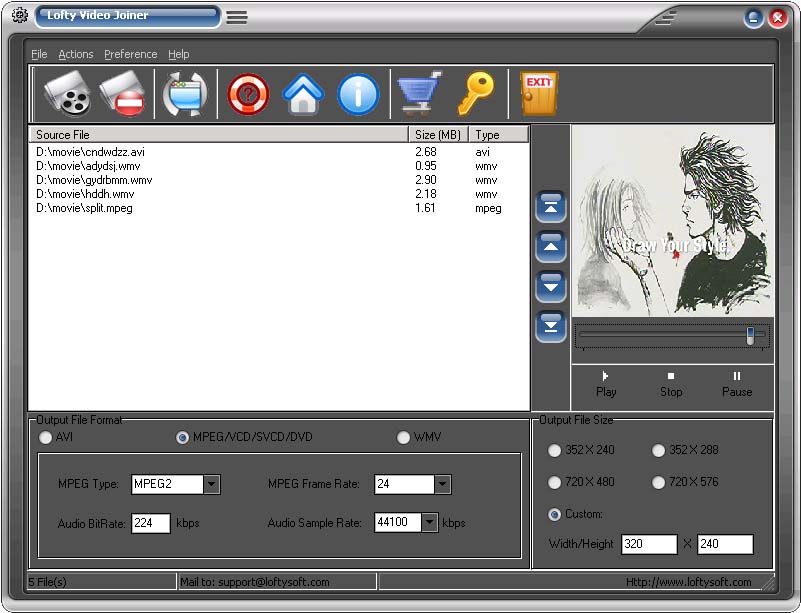
Task: Click the Size (MB) column header
Action: [x=438, y=135]
